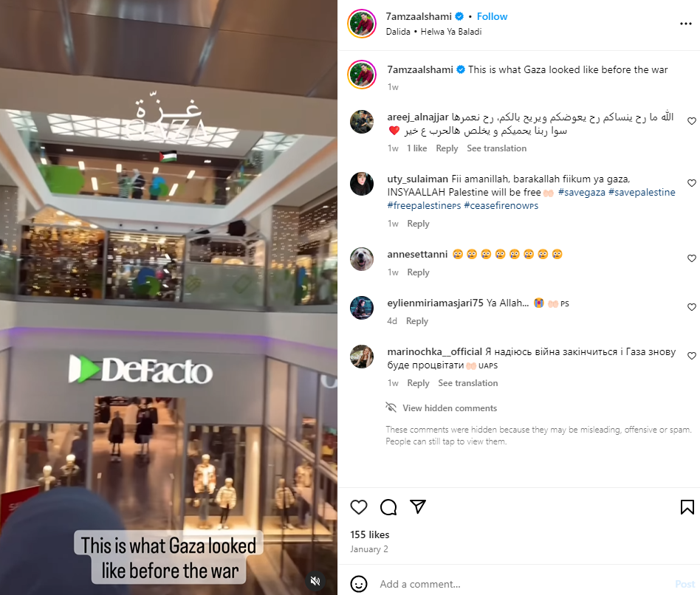The image size is (700, 595).
Task: Like the post with the heart icon
Action: click(x=358, y=507)
